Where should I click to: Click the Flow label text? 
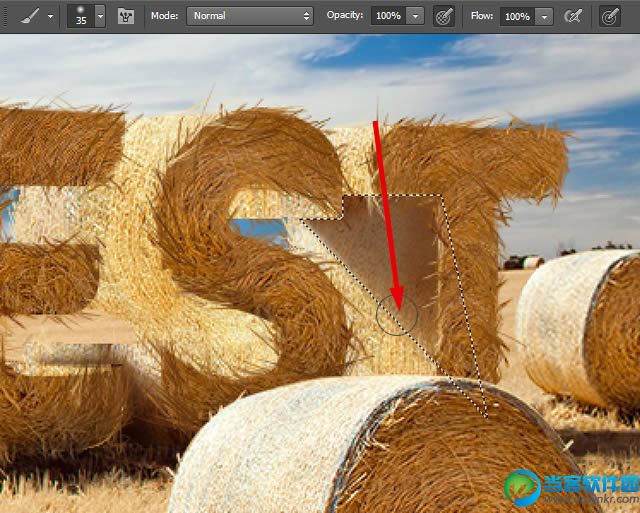click(482, 16)
